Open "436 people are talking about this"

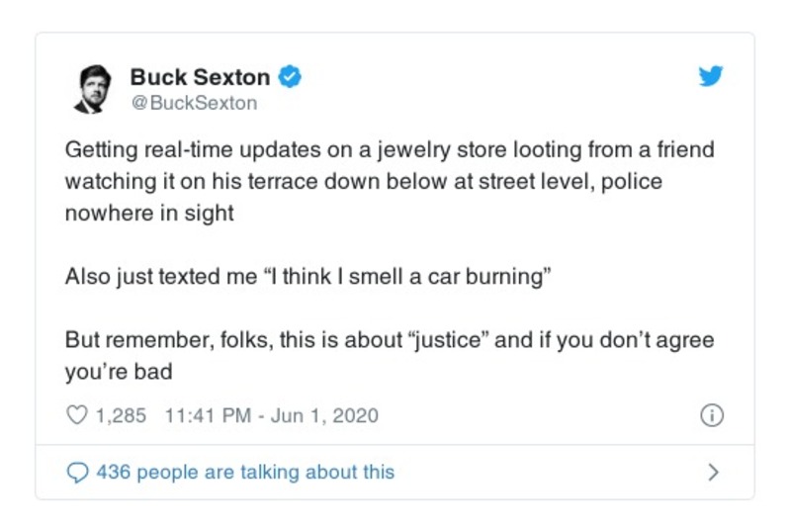(x=245, y=472)
